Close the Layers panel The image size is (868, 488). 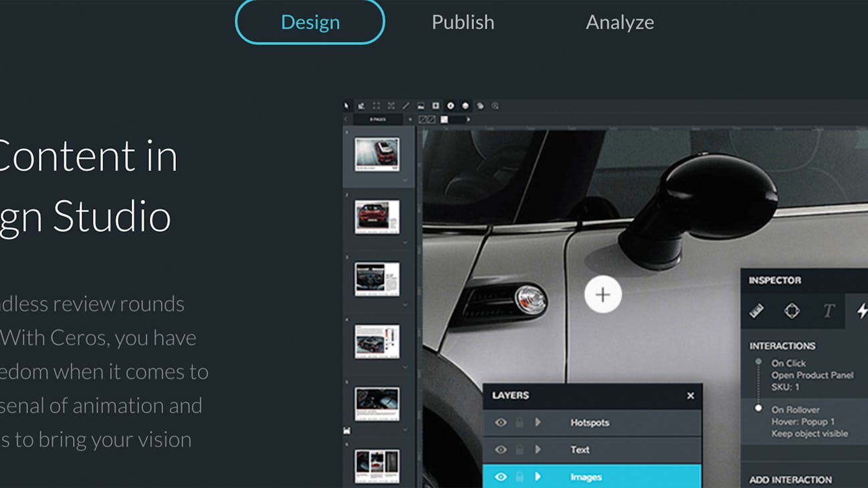[x=690, y=396]
